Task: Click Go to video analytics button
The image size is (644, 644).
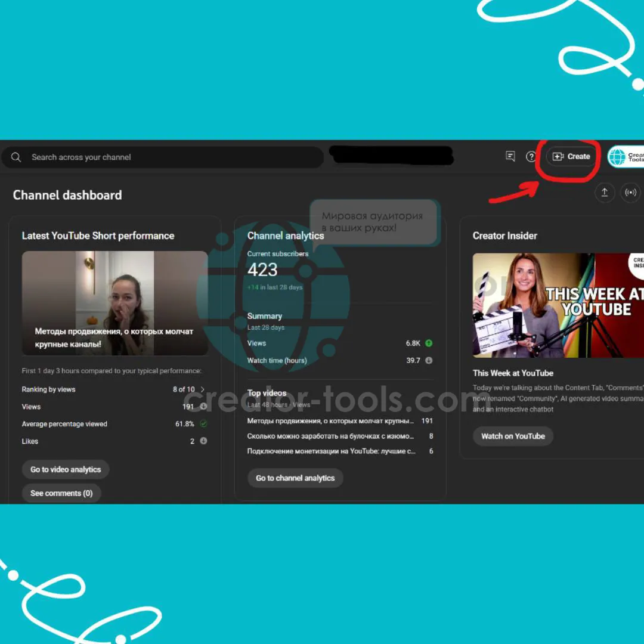Action: tap(66, 469)
